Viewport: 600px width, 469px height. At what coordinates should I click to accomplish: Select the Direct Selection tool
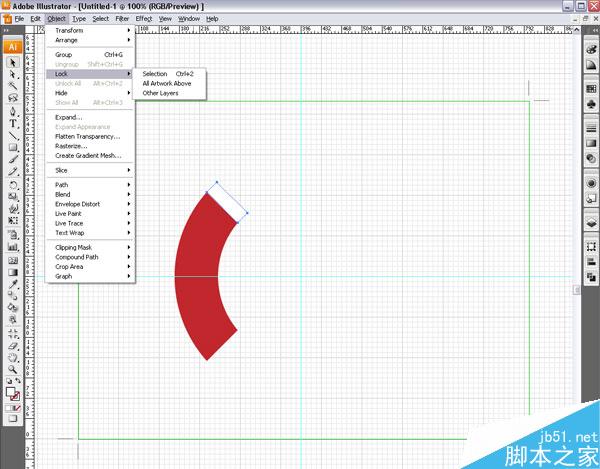click(x=13, y=74)
